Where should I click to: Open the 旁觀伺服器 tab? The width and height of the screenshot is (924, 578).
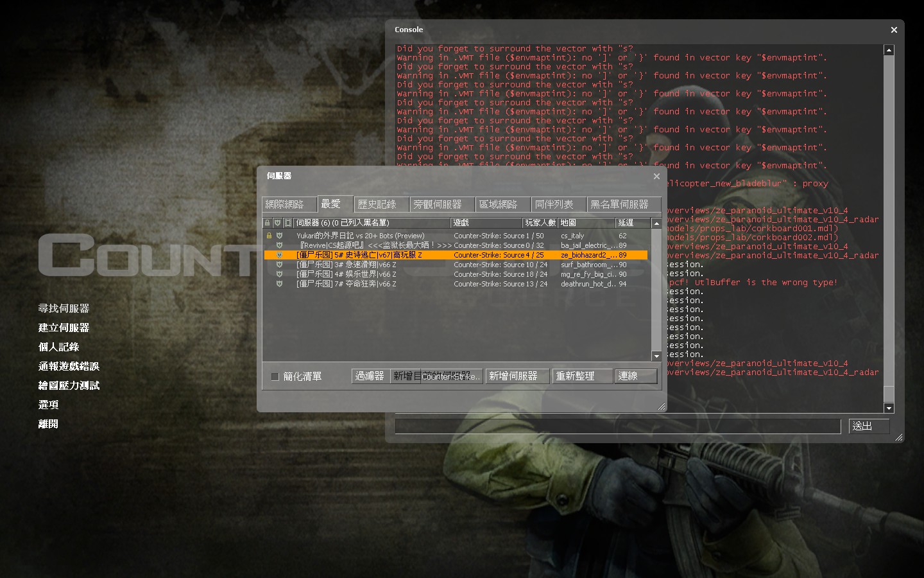(441, 204)
